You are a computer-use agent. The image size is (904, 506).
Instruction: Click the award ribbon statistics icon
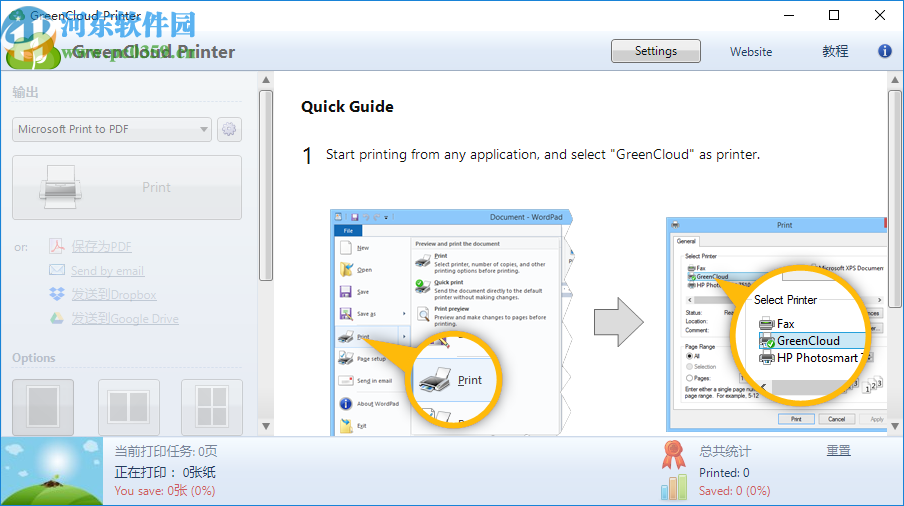click(x=673, y=455)
